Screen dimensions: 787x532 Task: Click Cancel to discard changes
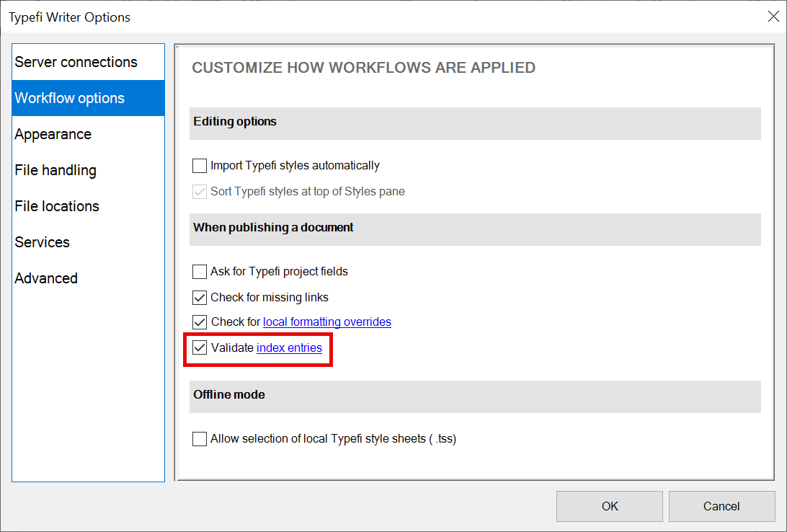point(721,506)
